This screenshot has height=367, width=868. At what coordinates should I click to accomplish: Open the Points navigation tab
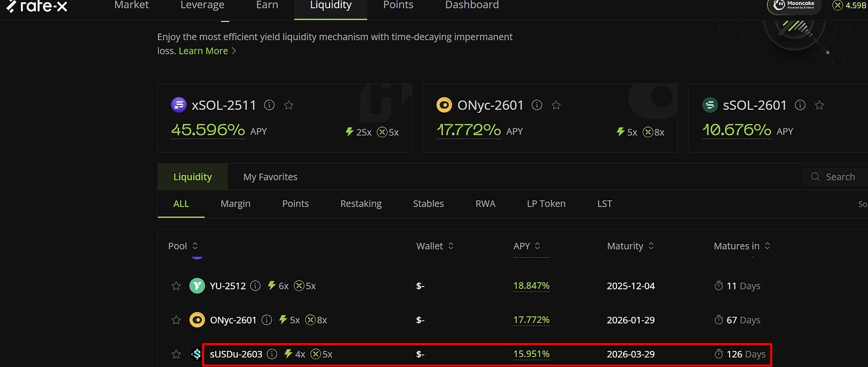[398, 5]
